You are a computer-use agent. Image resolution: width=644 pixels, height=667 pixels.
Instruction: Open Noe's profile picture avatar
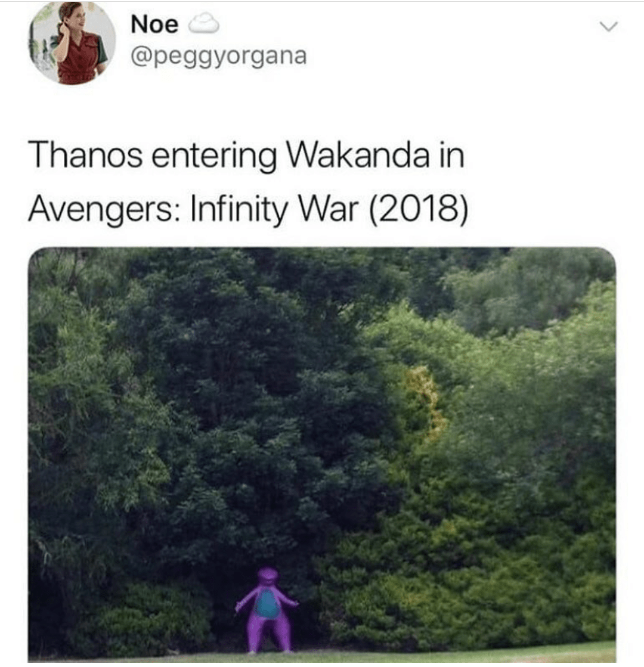72,43
